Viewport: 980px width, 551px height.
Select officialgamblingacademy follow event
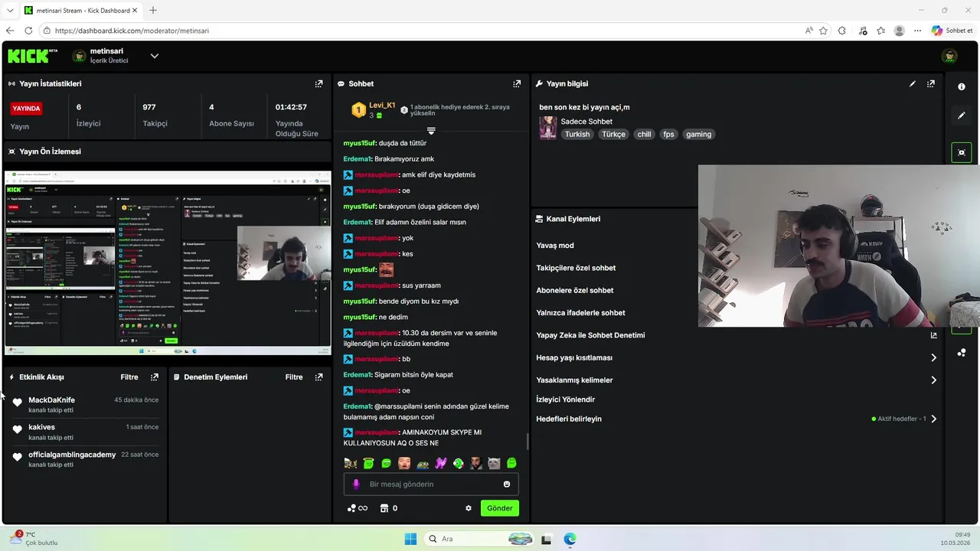[86, 459]
